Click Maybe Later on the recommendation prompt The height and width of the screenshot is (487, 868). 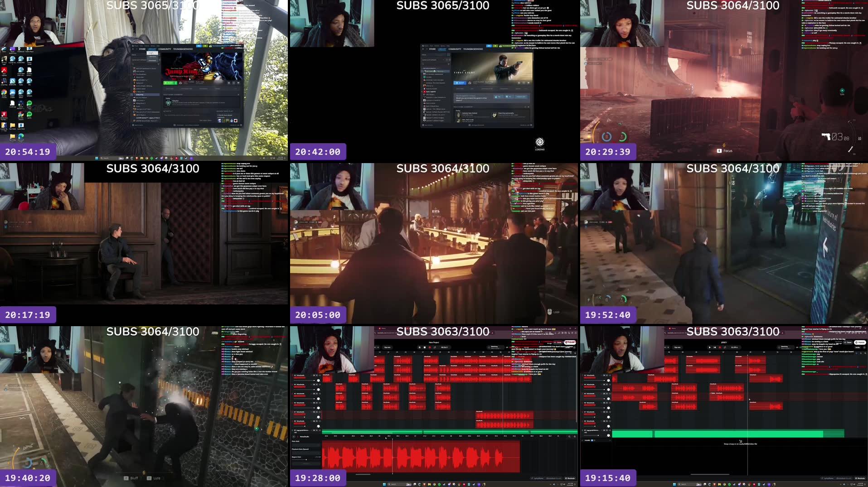pyautogui.click(x=522, y=96)
